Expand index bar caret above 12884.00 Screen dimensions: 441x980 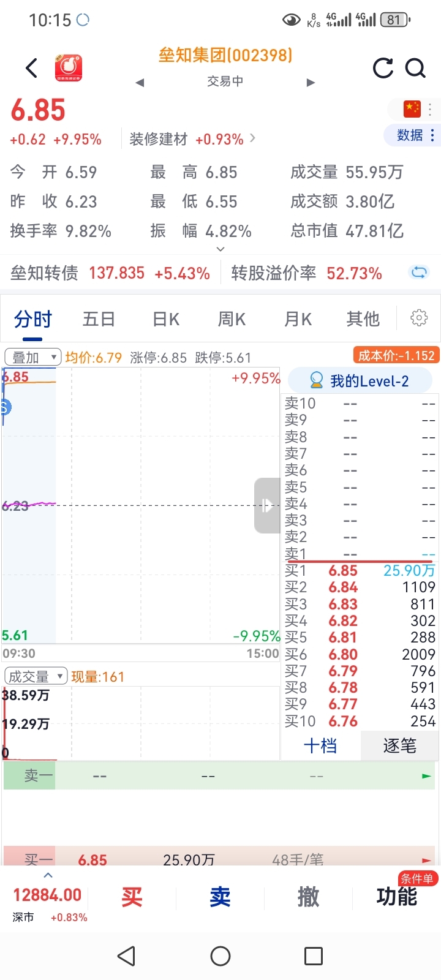point(48,875)
